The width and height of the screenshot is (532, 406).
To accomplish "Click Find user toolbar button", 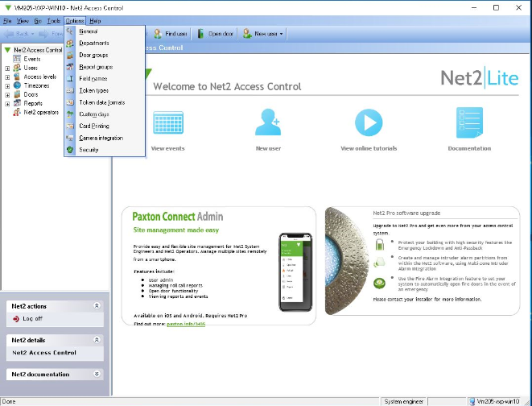I will [171, 34].
